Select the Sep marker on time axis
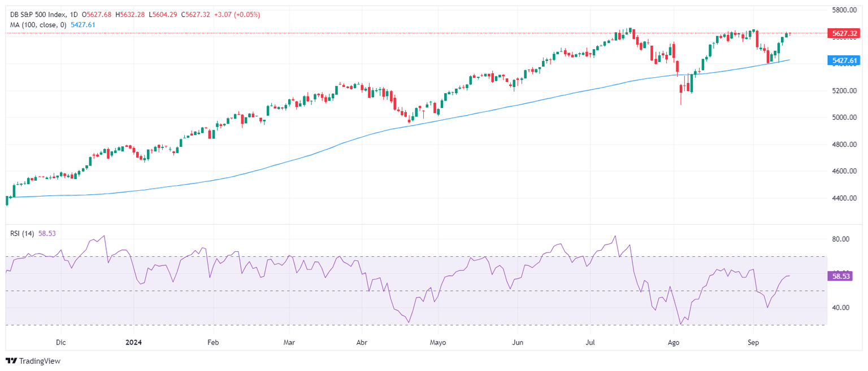The width and height of the screenshot is (868, 371). click(753, 342)
